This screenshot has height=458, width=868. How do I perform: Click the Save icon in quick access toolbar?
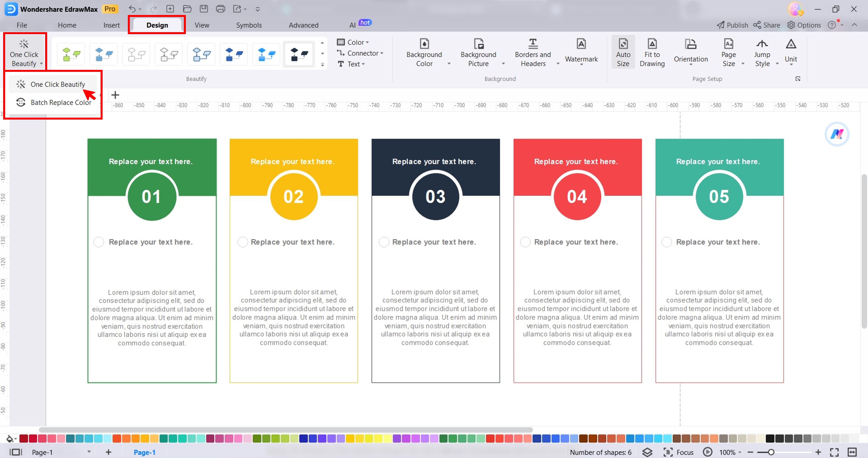coord(204,9)
